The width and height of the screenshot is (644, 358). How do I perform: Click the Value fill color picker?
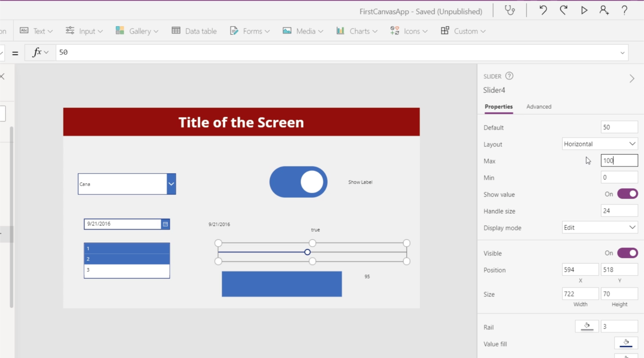(626, 343)
